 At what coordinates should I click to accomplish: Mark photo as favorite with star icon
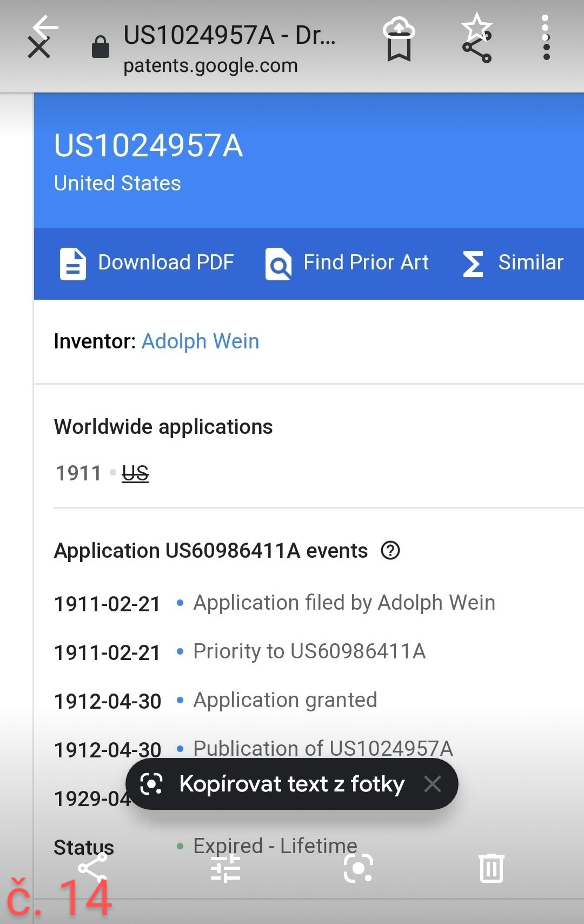tap(477, 26)
